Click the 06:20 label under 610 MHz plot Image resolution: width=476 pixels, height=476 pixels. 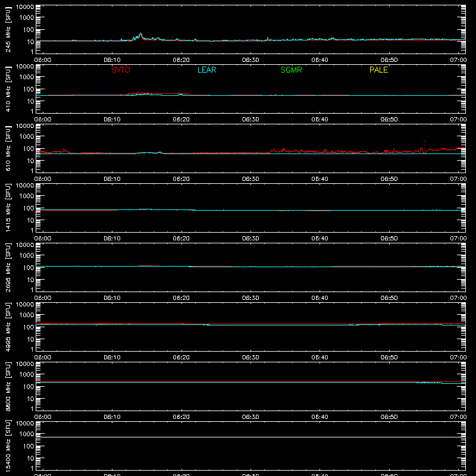[181, 179]
